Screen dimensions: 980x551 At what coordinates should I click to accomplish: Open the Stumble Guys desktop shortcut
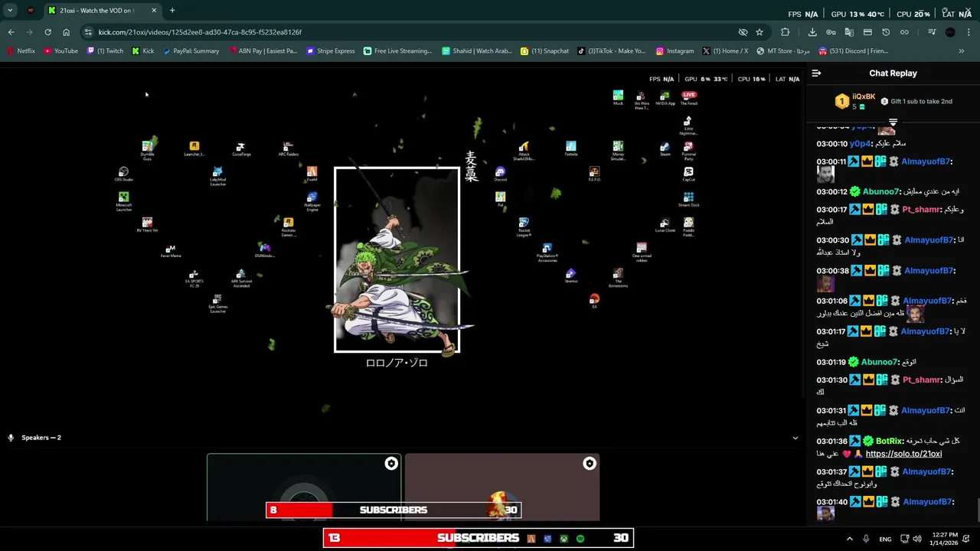[147, 150]
